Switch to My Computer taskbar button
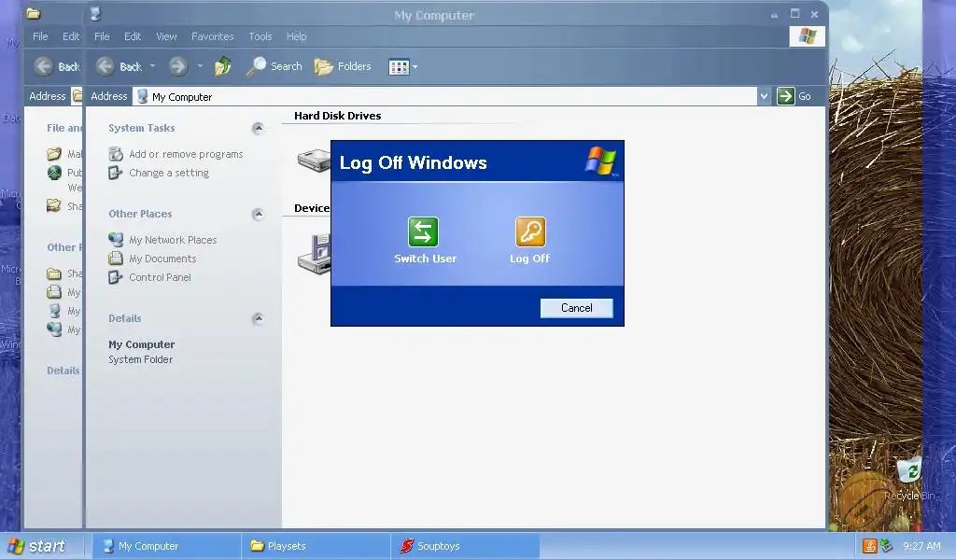 tap(166, 546)
